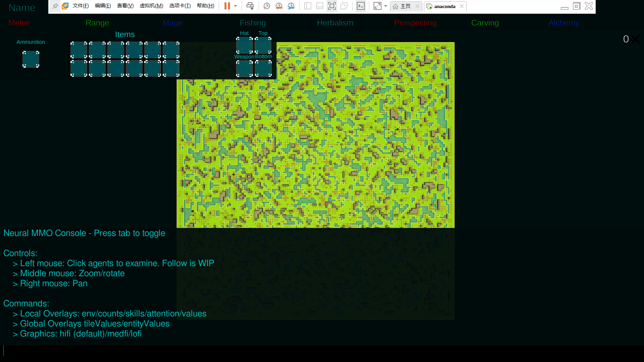Revert to snapshot using the red-arrow clock icon
Image resolution: width=644 pixels, height=362 pixels.
tap(279, 6)
